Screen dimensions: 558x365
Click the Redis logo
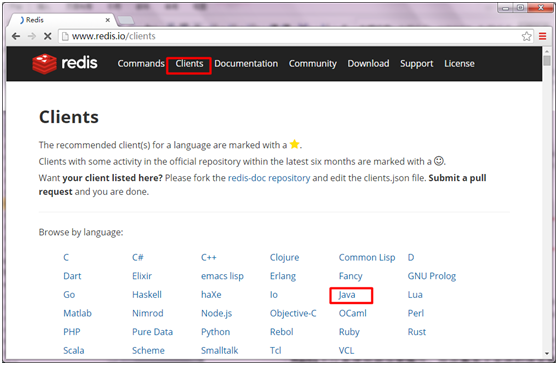(x=65, y=64)
